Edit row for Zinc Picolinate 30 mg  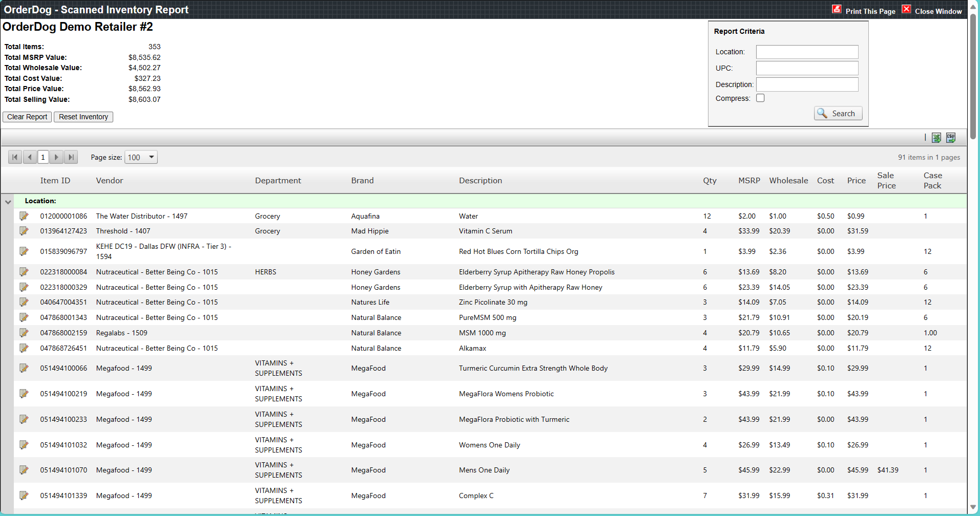[x=24, y=302]
